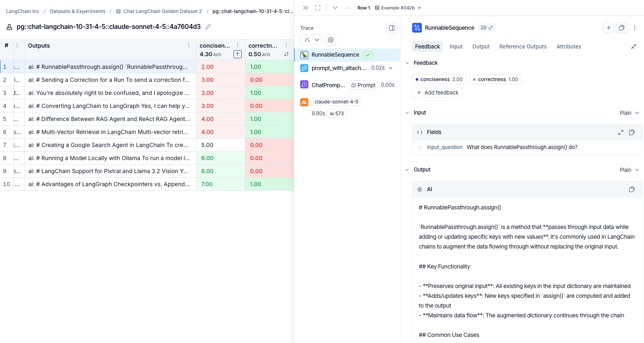The image size is (644, 343).
Task: Open trace settings gear icon
Action: tap(331, 40)
